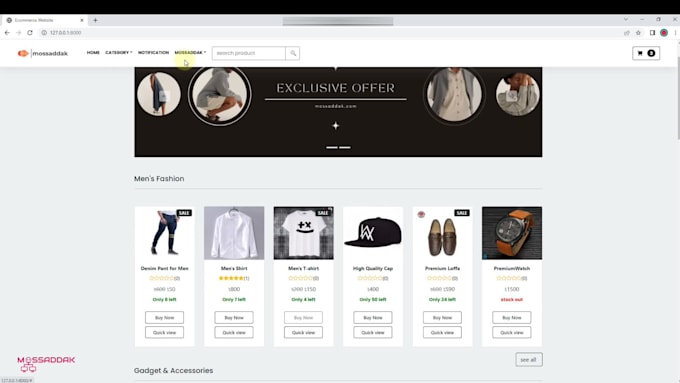The width and height of the screenshot is (680, 383).
Task: Focus the search product field
Action: coord(249,53)
